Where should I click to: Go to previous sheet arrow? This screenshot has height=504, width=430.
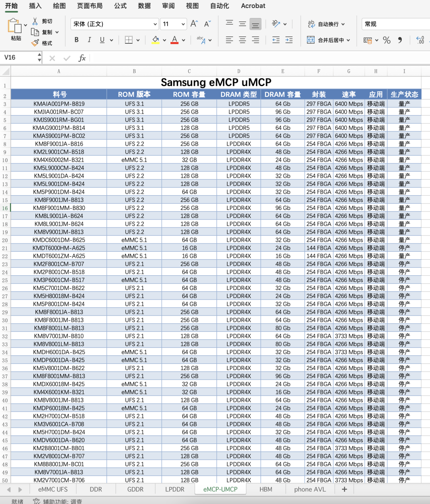pyautogui.click(x=9, y=489)
